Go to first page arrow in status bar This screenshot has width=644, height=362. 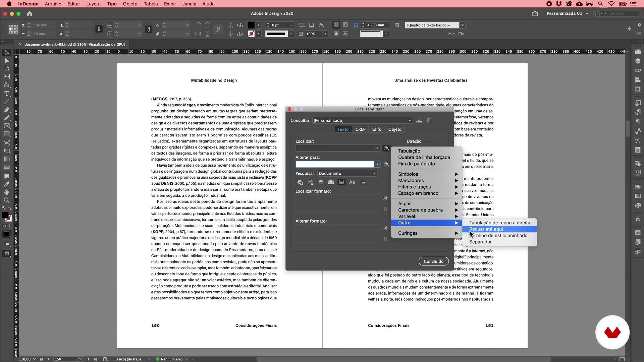coord(41,359)
